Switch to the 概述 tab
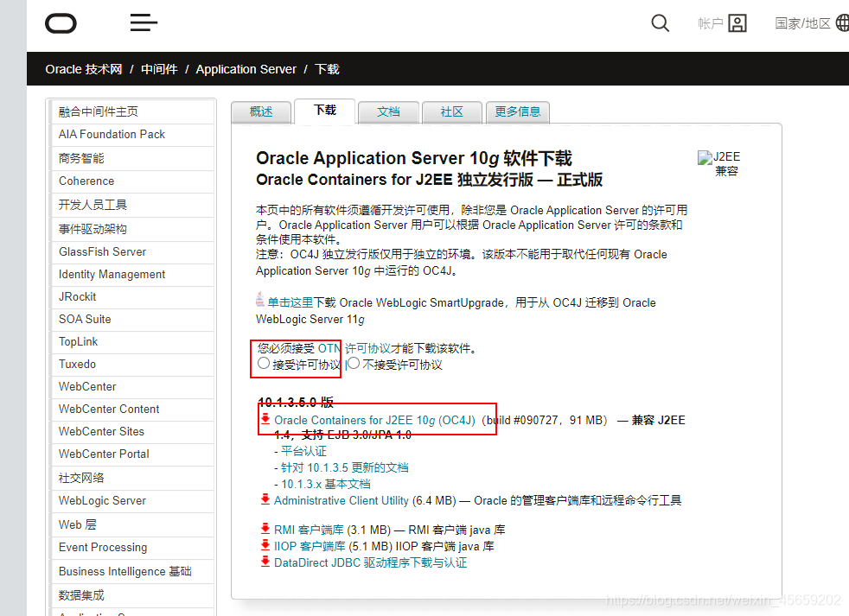The image size is (849, 616). pyautogui.click(x=261, y=111)
